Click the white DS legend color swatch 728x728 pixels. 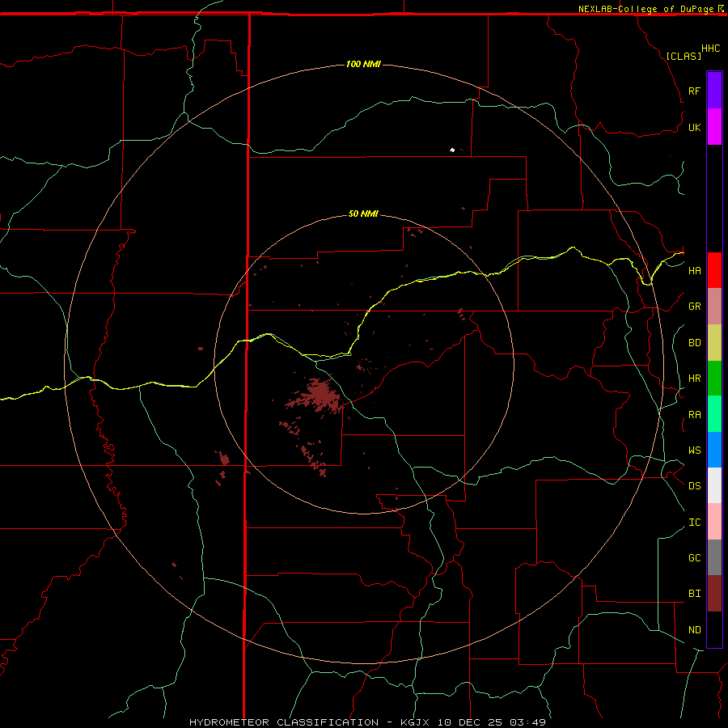[714, 485]
